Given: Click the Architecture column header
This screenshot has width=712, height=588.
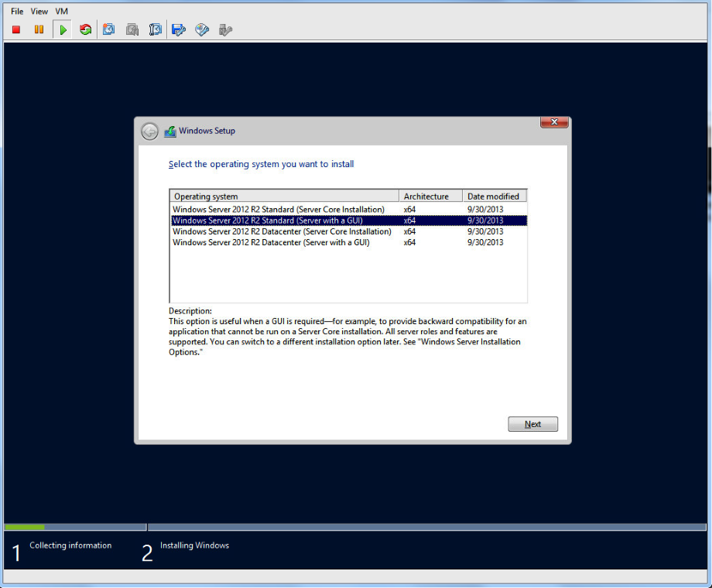Looking at the screenshot, I should (x=430, y=197).
